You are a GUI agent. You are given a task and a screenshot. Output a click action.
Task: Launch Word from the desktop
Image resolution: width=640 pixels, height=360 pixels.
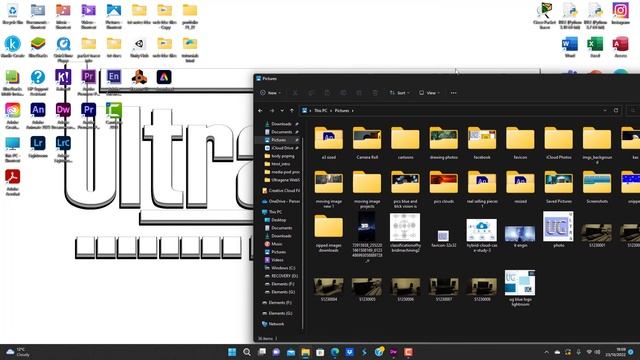coord(570,47)
